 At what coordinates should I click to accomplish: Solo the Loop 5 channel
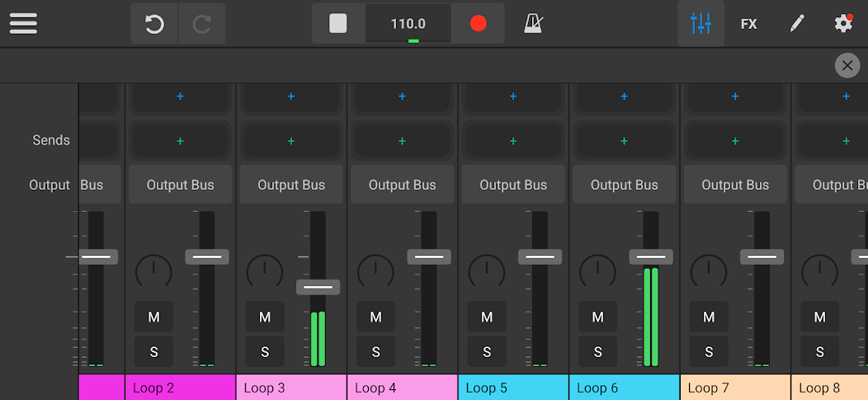coord(487,352)
